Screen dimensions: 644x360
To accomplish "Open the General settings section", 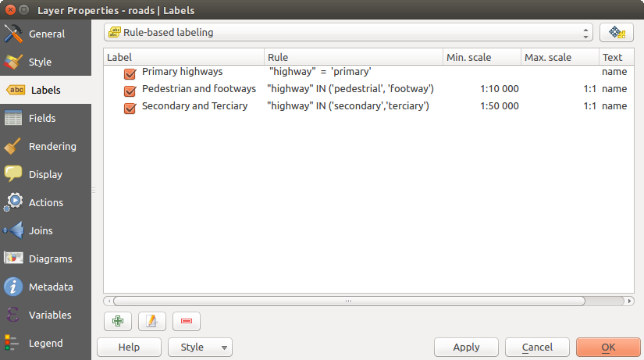I will click(x=45, y=34).
